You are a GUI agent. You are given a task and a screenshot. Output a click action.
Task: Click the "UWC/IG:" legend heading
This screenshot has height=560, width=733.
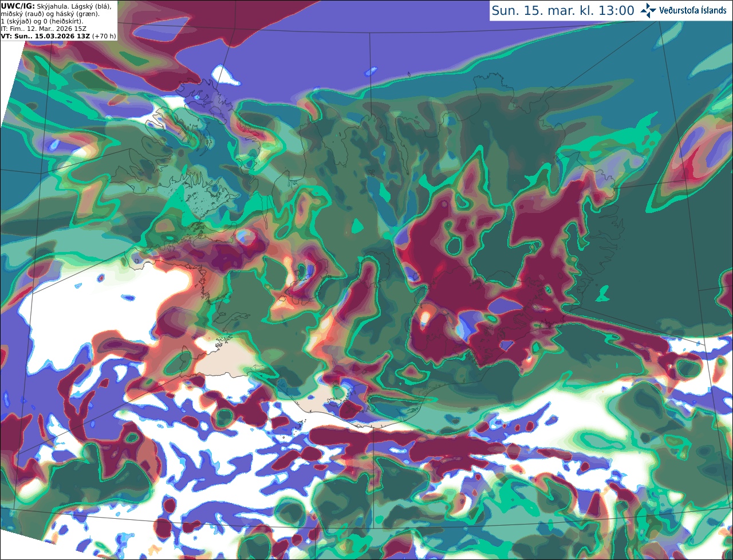click(x=18, y=6)
